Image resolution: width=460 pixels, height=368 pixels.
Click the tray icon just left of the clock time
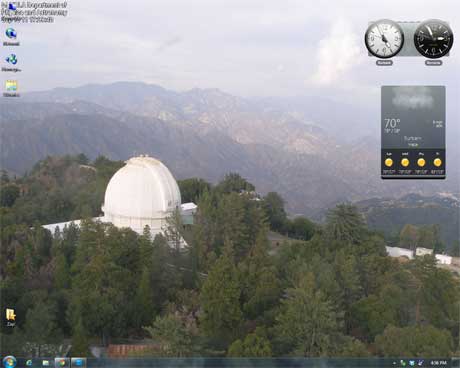[x=421, y=363]
